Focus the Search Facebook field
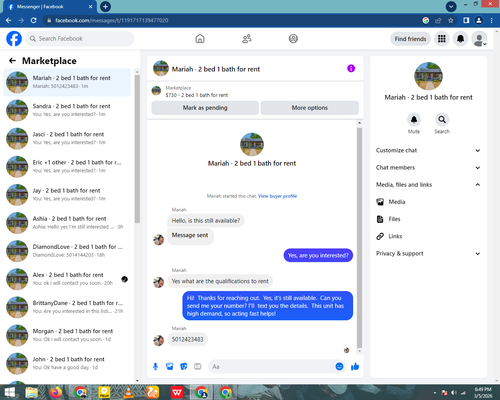500x400 pixels. 80,39
